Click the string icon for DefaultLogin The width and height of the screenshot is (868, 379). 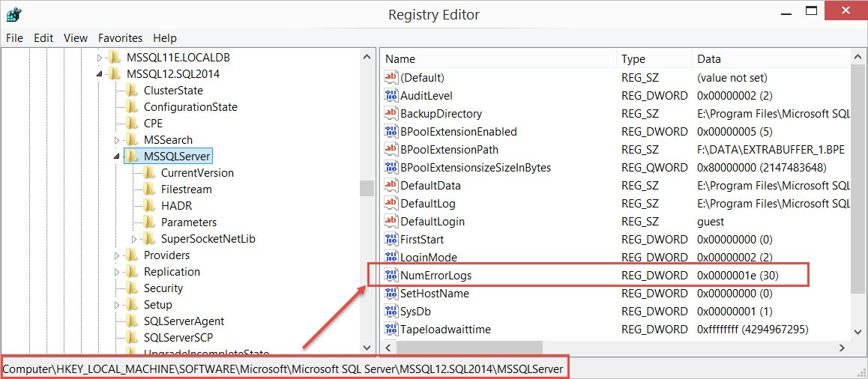(391, 221)
